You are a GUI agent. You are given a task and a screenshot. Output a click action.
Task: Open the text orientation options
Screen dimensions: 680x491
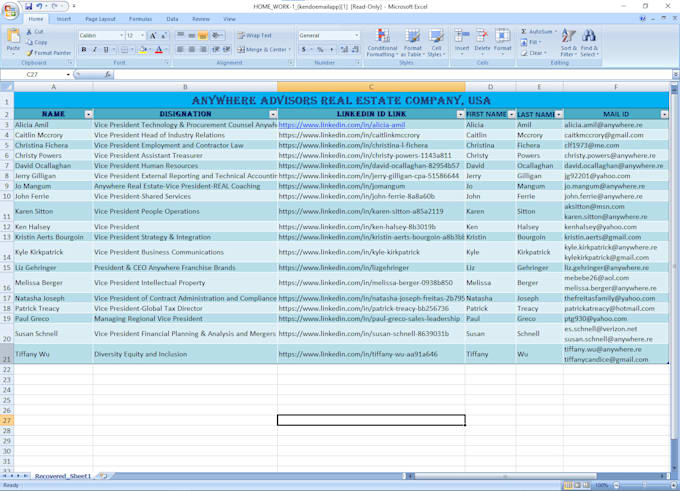point(217,36)
